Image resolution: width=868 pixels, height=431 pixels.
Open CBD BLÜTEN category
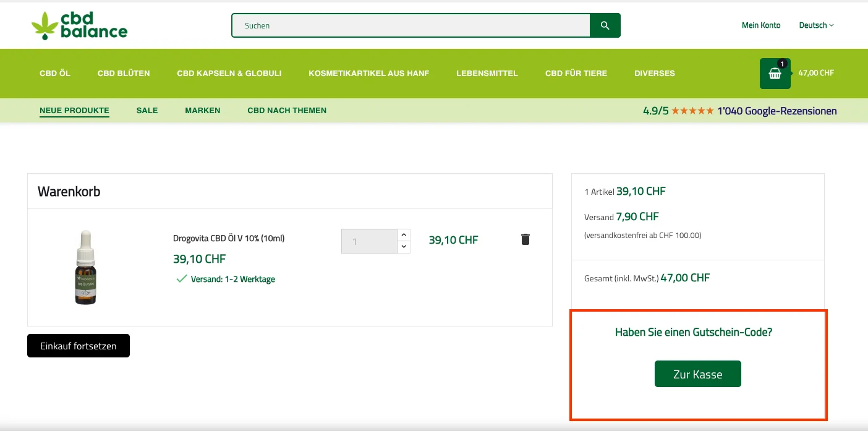pyautogui.click(x=124, y=73)
